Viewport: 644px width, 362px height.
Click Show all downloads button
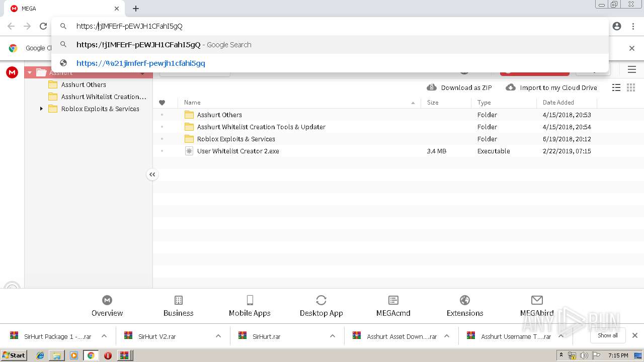coord(607,335)
